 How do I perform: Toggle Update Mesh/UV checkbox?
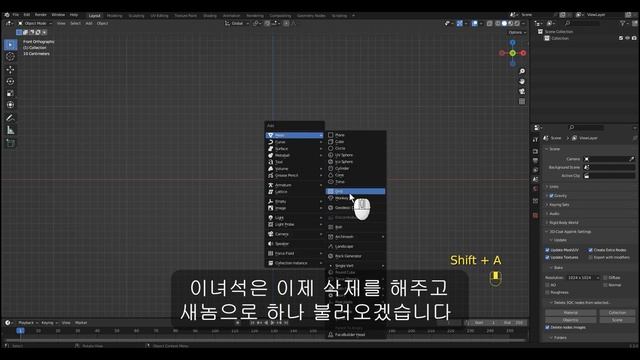(x=547, y=250)
